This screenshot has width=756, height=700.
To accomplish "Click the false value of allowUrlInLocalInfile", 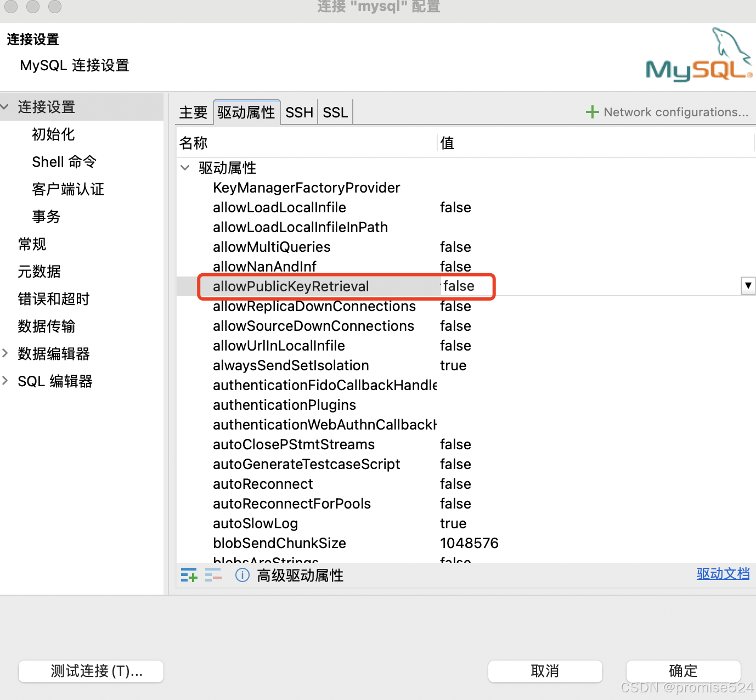I will (x=455, y=346).
